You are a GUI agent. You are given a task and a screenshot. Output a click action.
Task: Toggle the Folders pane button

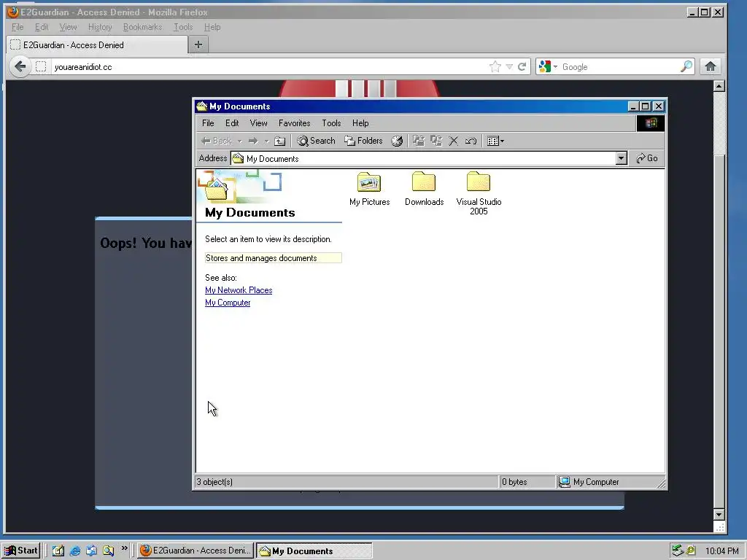click(363, 141)
